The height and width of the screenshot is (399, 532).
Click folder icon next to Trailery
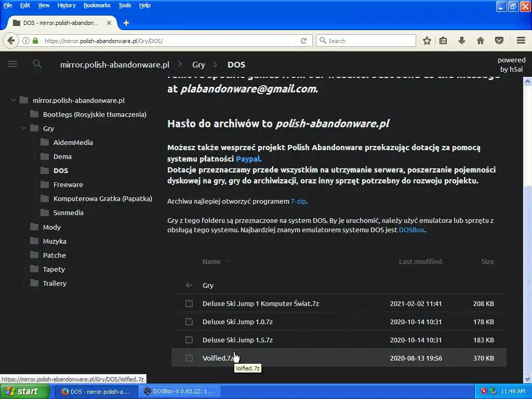34,283
